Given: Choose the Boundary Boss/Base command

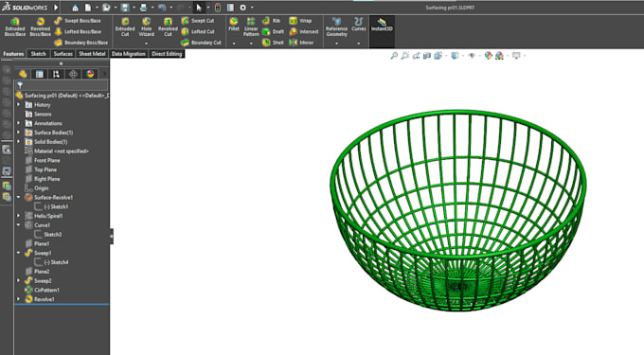Looking at the screenshot, I should point(80,43).
